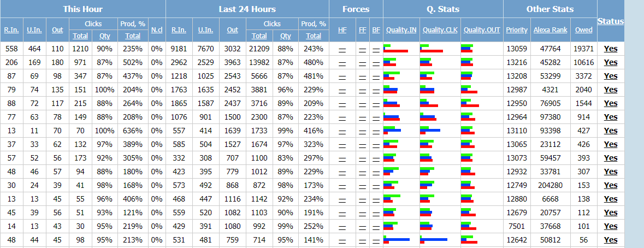Screen dimensions: 644x248
Task: Sort by Quality.CLK header
Action: (439, 29)
